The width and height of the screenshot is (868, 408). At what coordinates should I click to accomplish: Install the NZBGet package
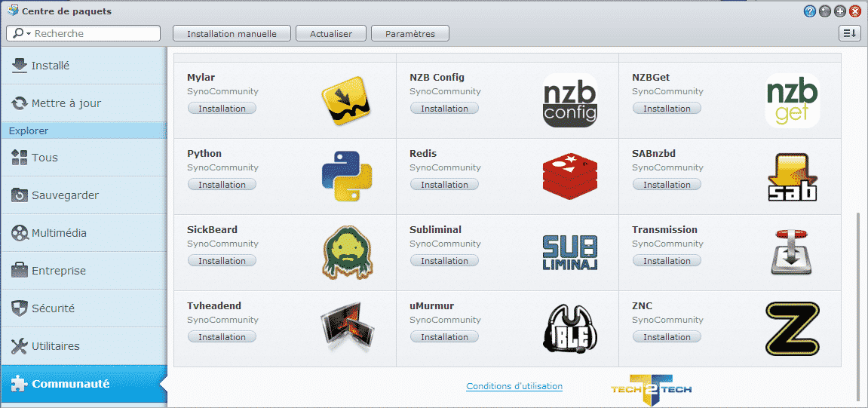[x=667, y=109]
